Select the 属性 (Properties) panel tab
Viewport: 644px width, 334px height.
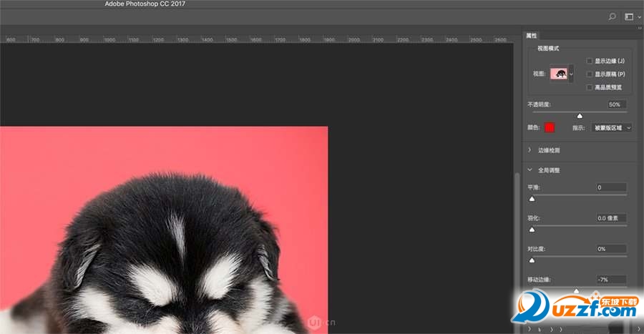pos(532,36)
